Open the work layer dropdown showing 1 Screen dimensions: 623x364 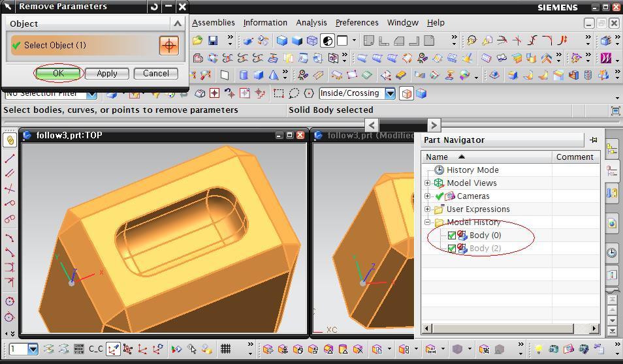click(33, 349)
